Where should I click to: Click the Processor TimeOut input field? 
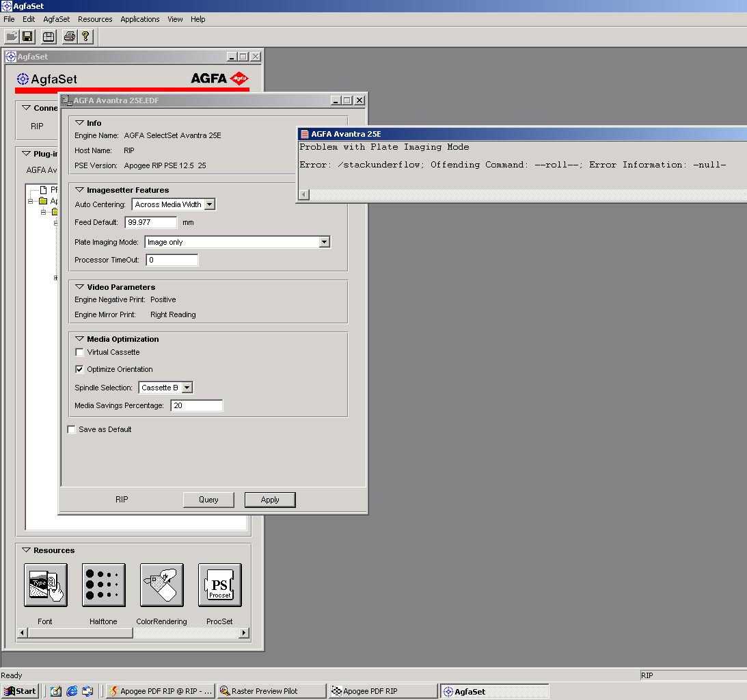[x=172, y=260]
